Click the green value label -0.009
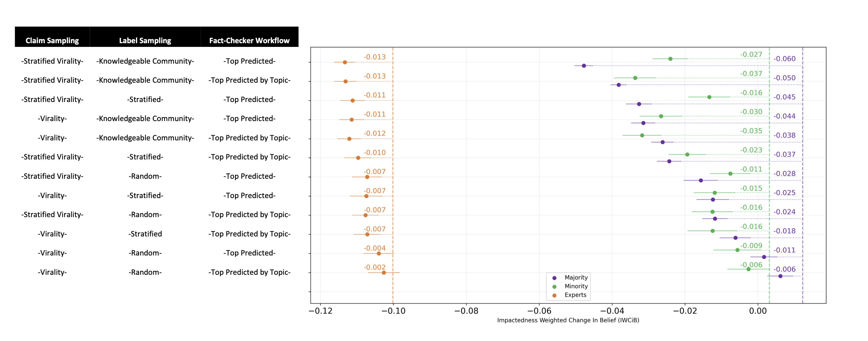The height and width of the screenshot is (341, 868). 751,246
